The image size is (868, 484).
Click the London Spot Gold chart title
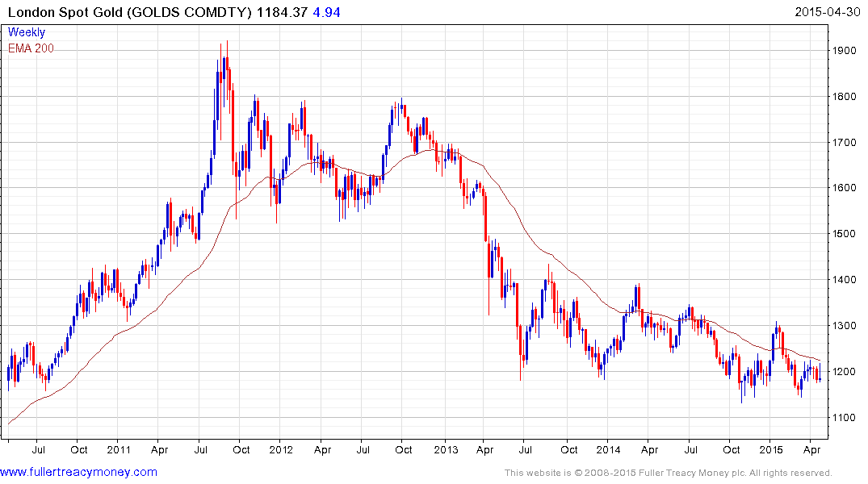(129, 12)
